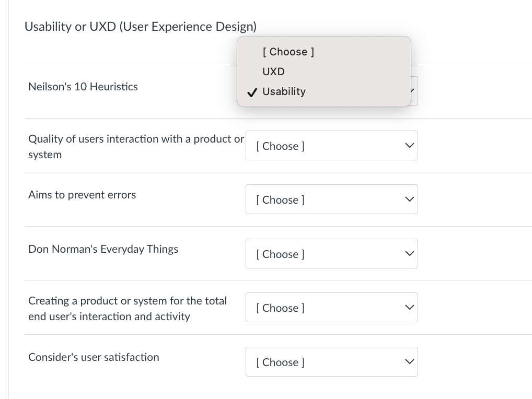
Task: Click the chevron on Quality of users interaction dropdown
Action: pyautogui.click(x=410, y=145)
